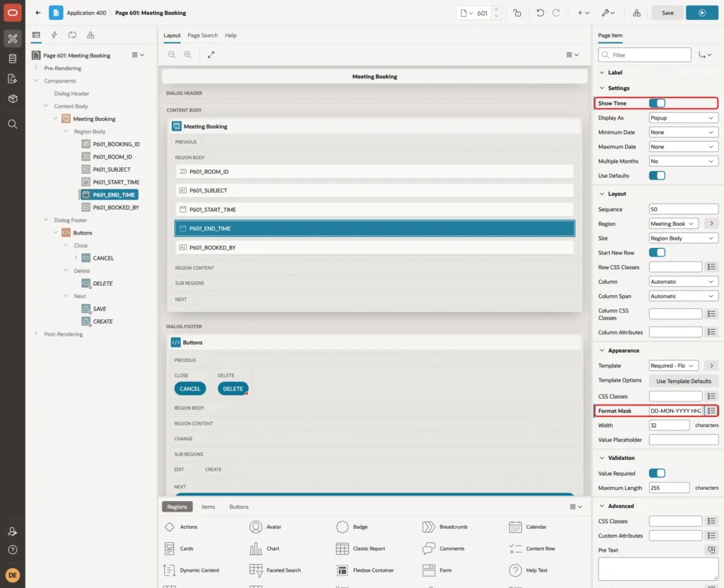Image resolution: width=724 pixels, height=588 pixels.
Task: Open the Column Span dropdown
Action: pos(684,296)
